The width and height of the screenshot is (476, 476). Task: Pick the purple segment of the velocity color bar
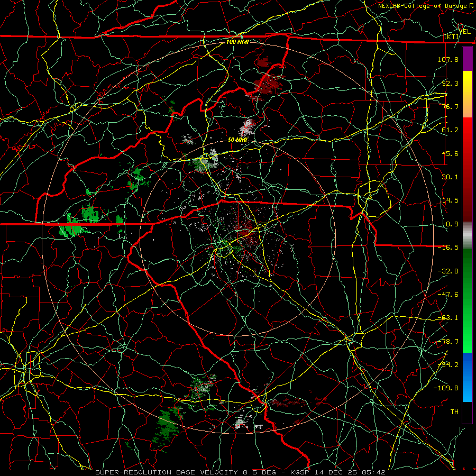coord(467,59)
